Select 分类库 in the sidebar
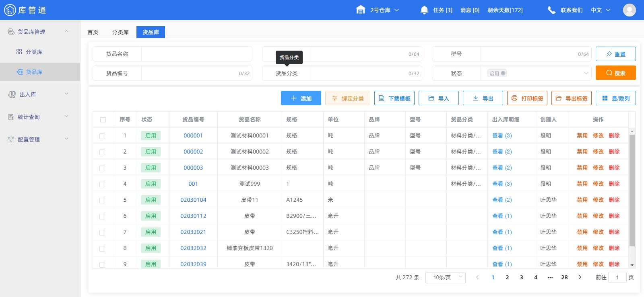Image resolution: width=644 pixels, height=297 pixels. (34, 52)
